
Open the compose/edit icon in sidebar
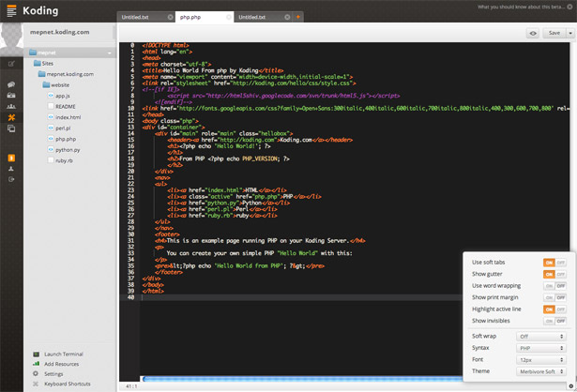click(x=11, y=64)
